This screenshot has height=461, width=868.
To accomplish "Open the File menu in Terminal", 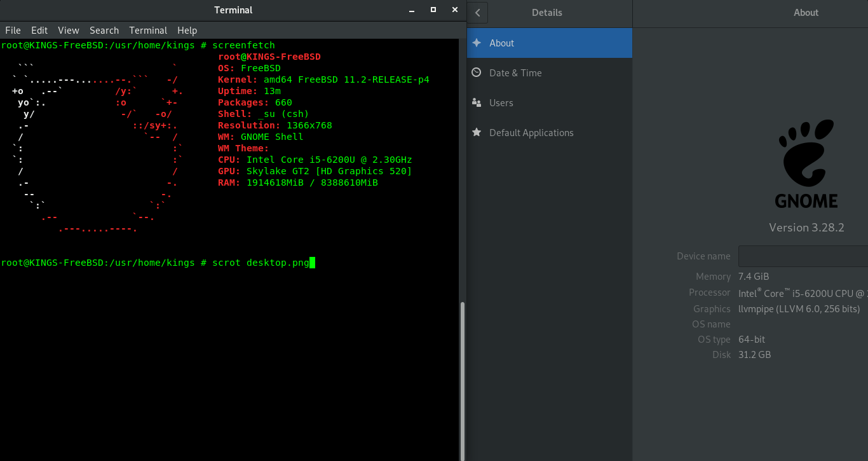I will 13,31.
